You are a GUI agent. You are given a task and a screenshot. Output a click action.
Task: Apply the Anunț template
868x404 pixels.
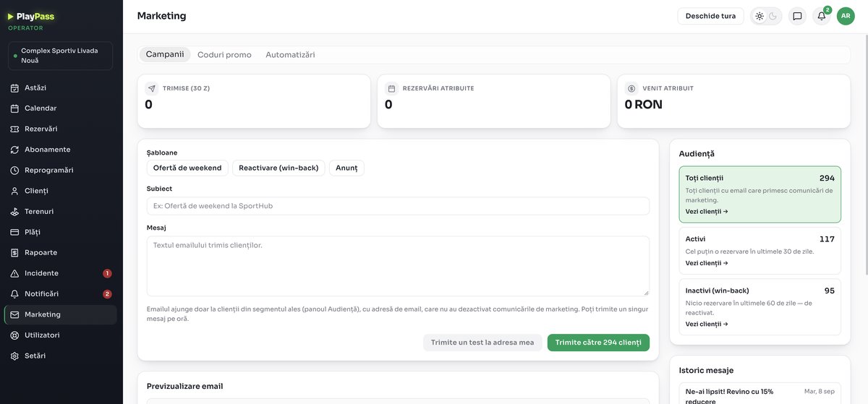pyautogui.click(x=346, y=168)
